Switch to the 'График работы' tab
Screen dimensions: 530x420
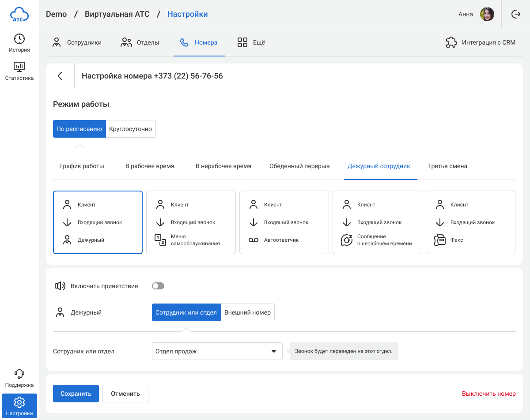click(x=82, y=166)
